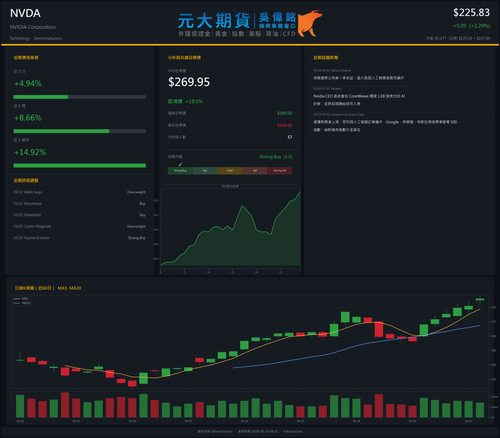Click the Technology - Semiconductors sector label
The height and width of the screenshot is (438, 500).
[36, 38]
